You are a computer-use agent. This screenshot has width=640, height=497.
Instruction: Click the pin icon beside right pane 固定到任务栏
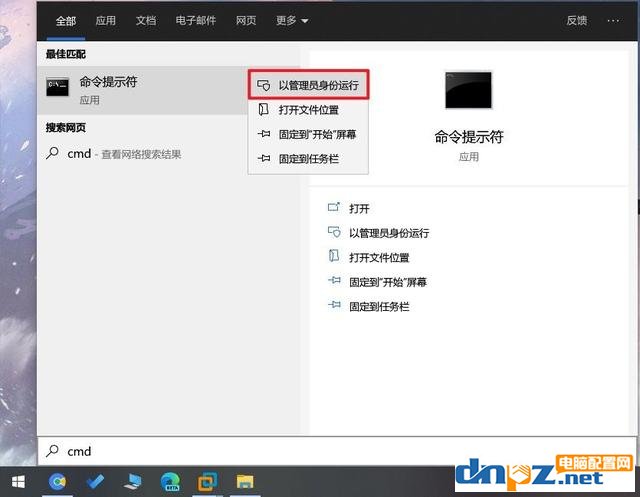[334, 305]
